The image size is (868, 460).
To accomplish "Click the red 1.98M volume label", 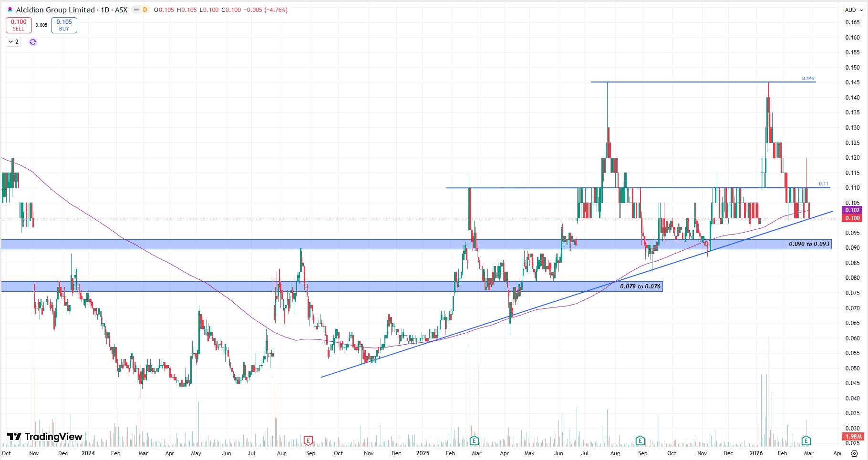I will click(853, 437).
